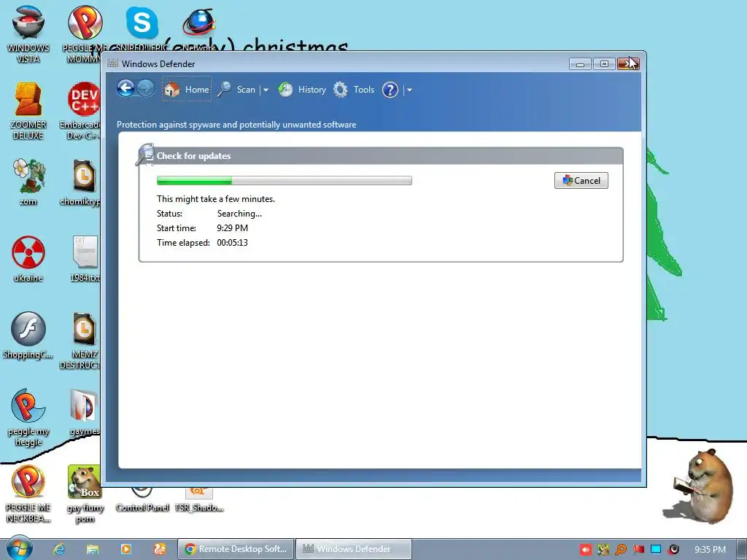Open the Windows Start menu orb

(x=19, y=548)
